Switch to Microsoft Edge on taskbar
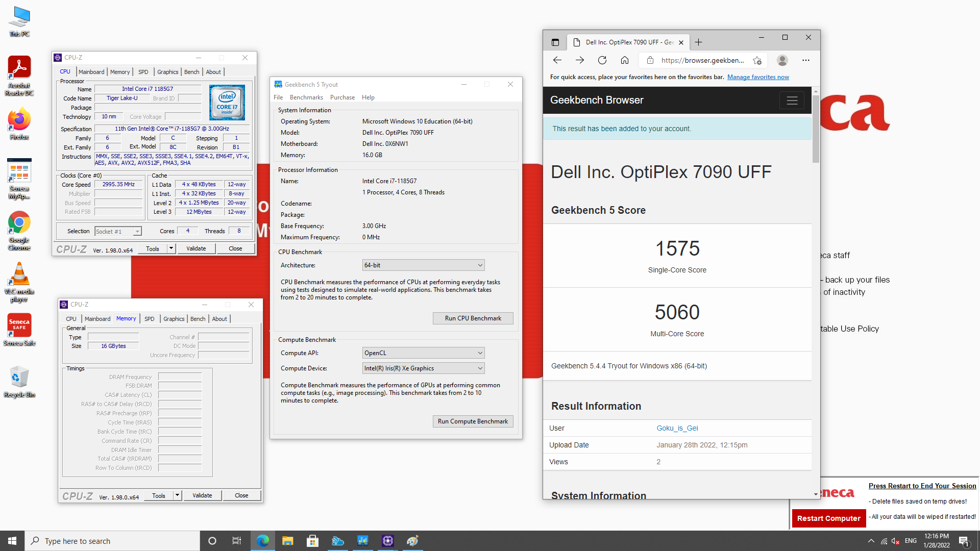 (263, 541)
